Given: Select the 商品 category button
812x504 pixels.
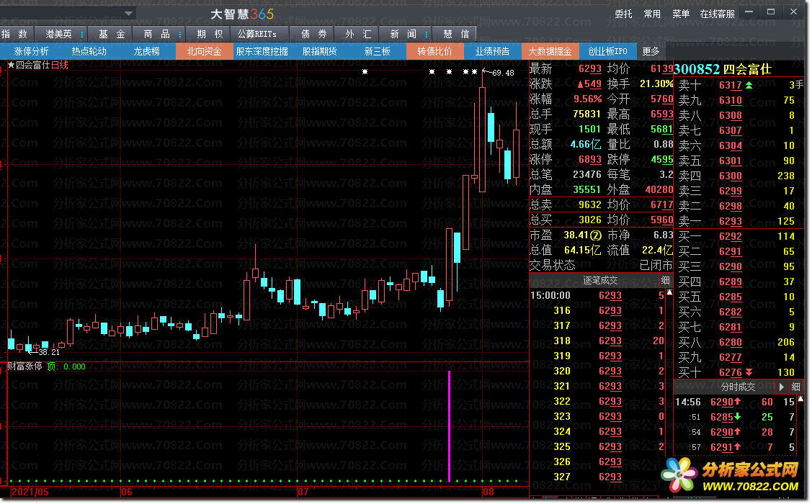Looking at the screenshot, I should coord(156,34).
